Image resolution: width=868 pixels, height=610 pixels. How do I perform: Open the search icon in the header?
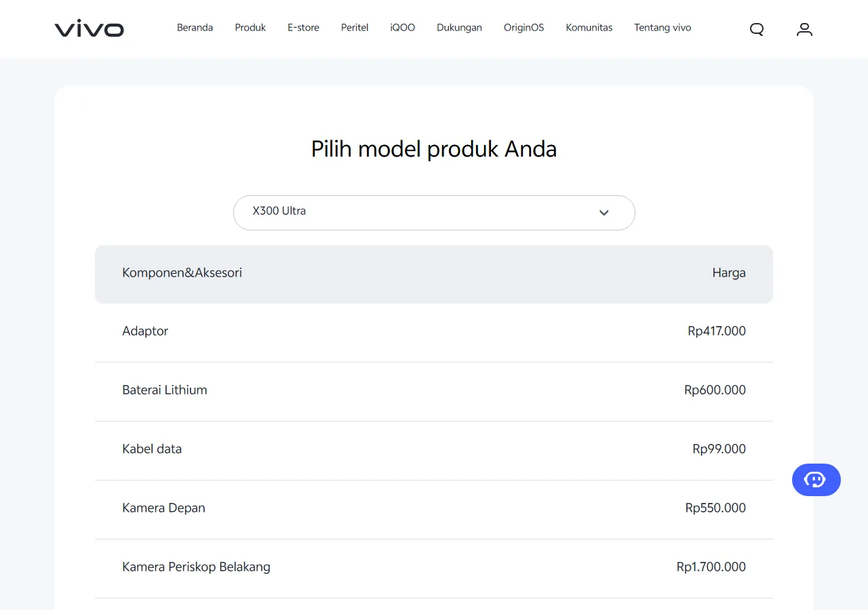757,29
